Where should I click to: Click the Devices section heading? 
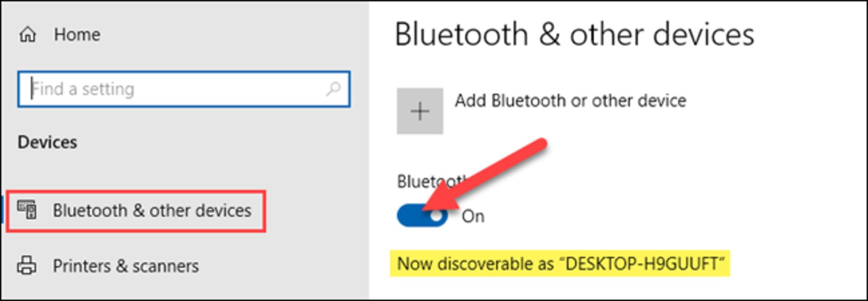[x=47, y=142]
